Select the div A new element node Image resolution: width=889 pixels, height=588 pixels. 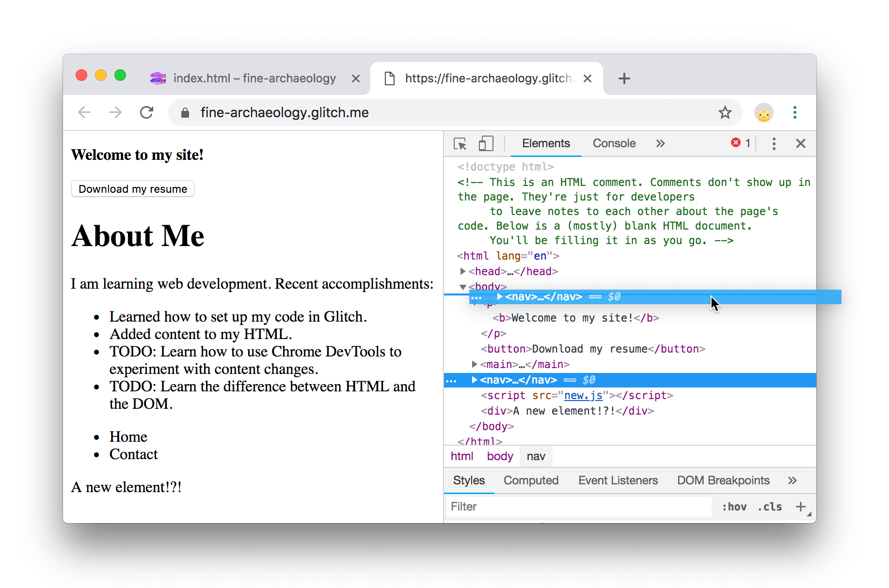(x=567, y=411)
